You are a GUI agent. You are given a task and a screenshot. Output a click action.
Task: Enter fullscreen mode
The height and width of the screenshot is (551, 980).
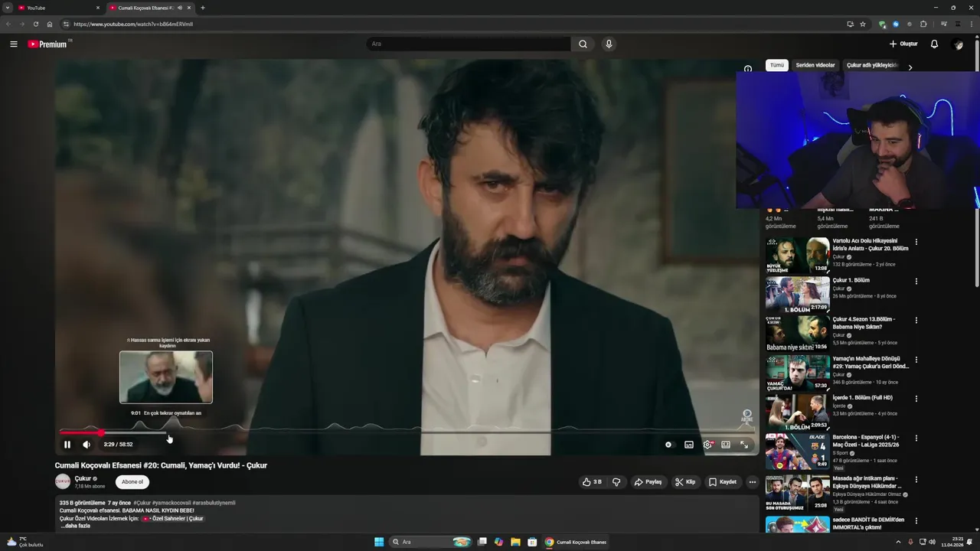pos(744,445)
